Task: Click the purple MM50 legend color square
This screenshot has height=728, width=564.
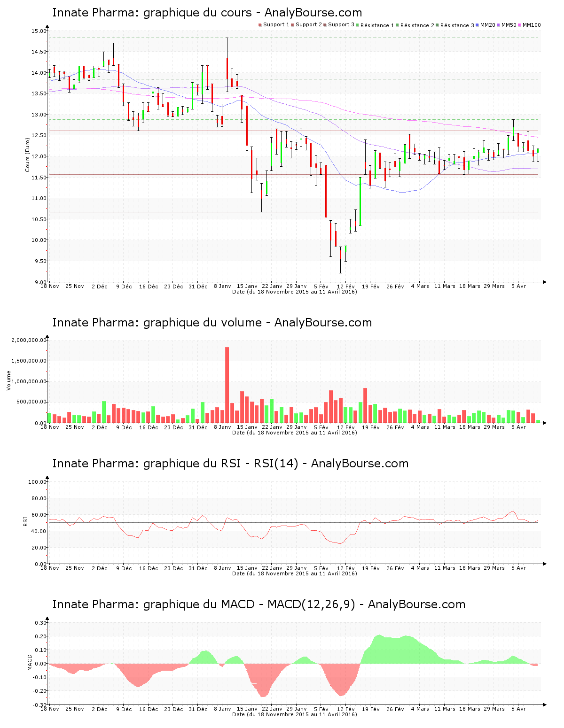Action: click(x=499, y=25)
